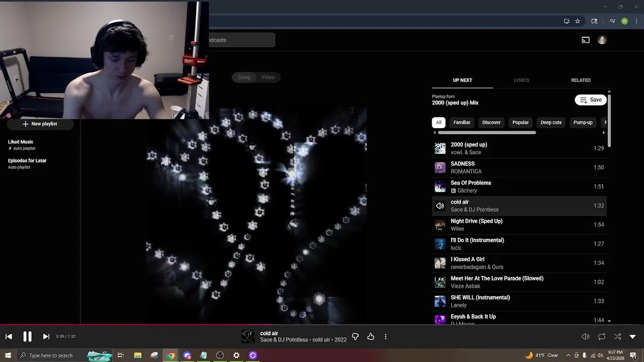Click the install app icon in address bar
Screen dimensions: 644x362
567,21
